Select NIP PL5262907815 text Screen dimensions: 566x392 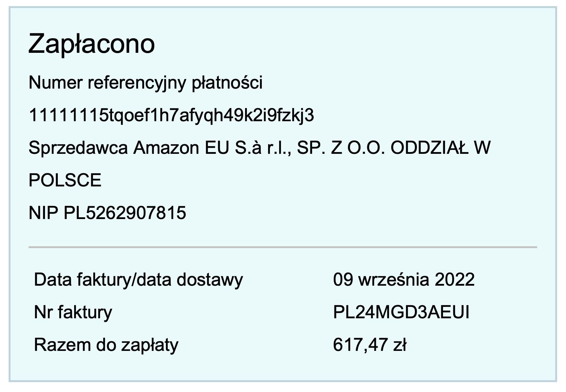click(107, 213)
